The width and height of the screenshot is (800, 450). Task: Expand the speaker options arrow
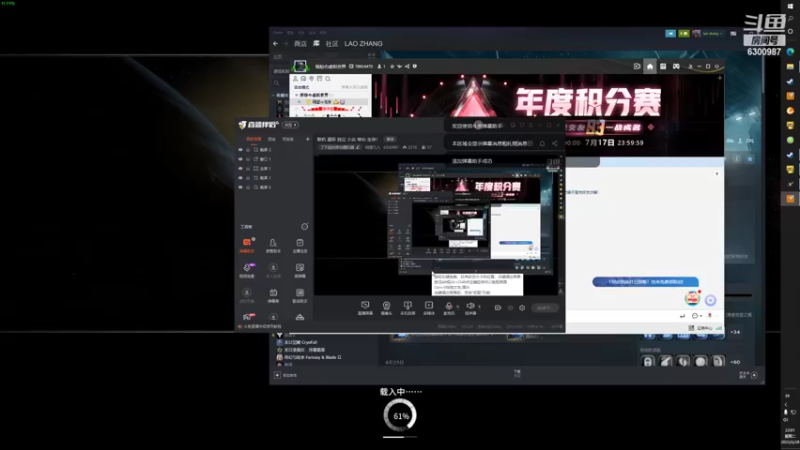479,307
